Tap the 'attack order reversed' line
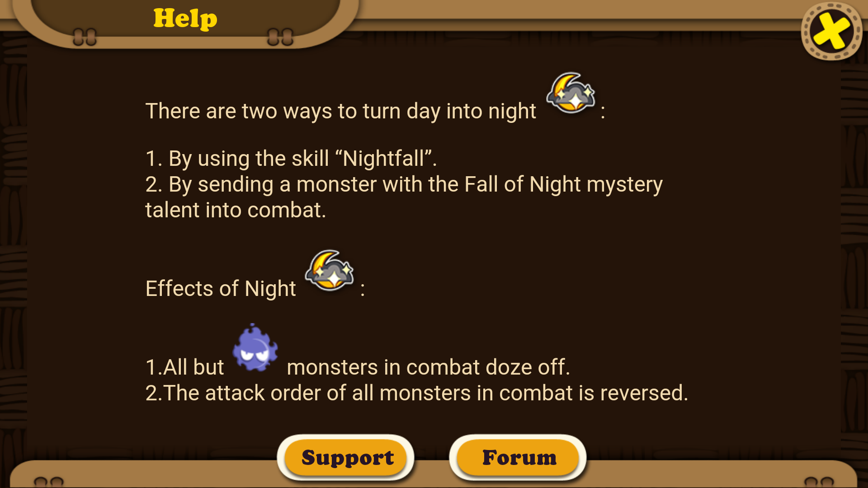This screenshot has width=868, height=488. click(417, 393)
